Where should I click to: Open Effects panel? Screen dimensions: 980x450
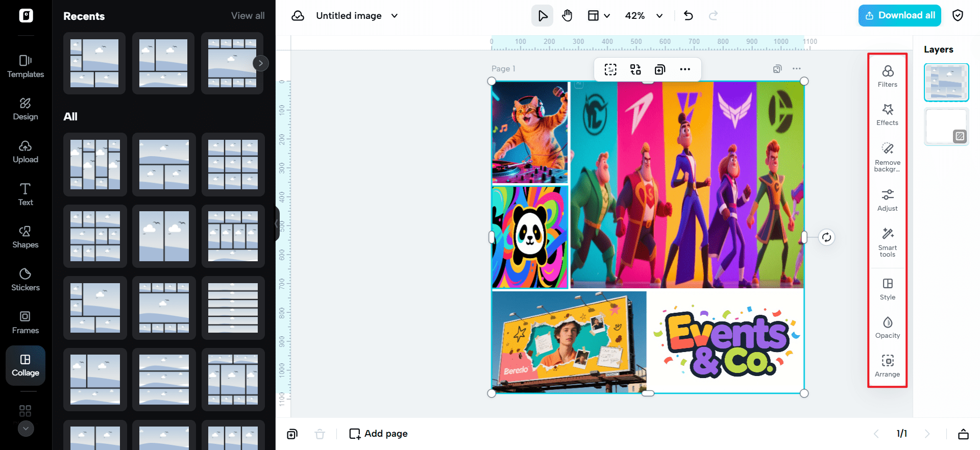click(x=888, y=115)
